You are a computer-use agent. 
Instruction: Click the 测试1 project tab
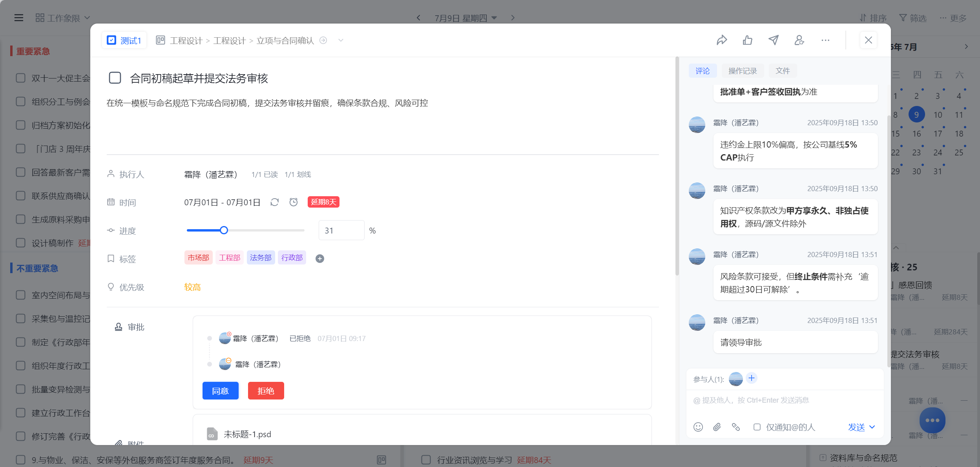[124, 40]
